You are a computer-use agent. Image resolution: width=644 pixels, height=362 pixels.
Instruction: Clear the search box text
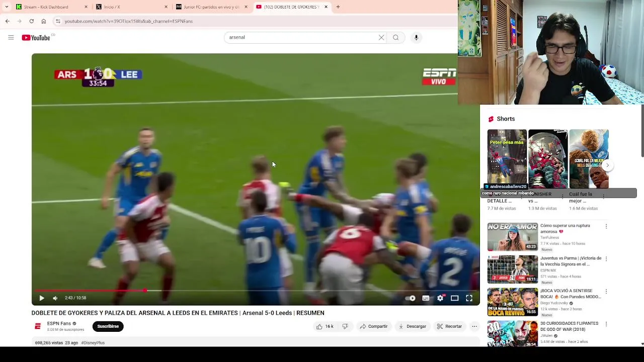tap(381, 37)
